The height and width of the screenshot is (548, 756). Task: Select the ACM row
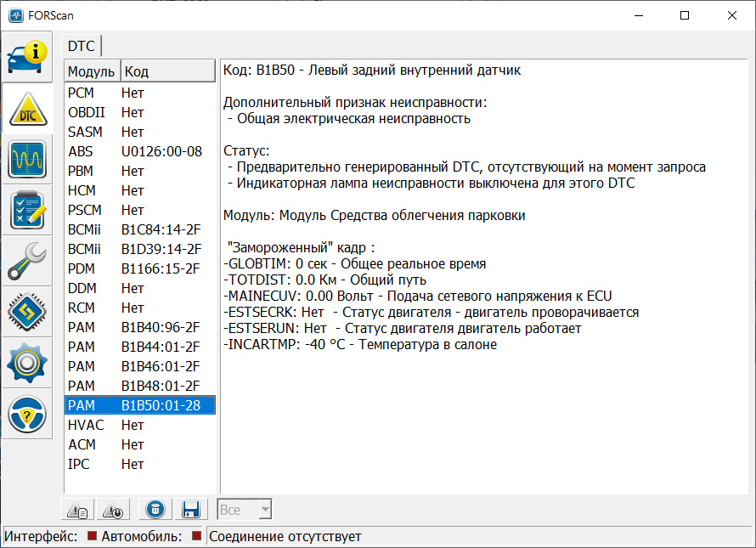click(140, 444)
